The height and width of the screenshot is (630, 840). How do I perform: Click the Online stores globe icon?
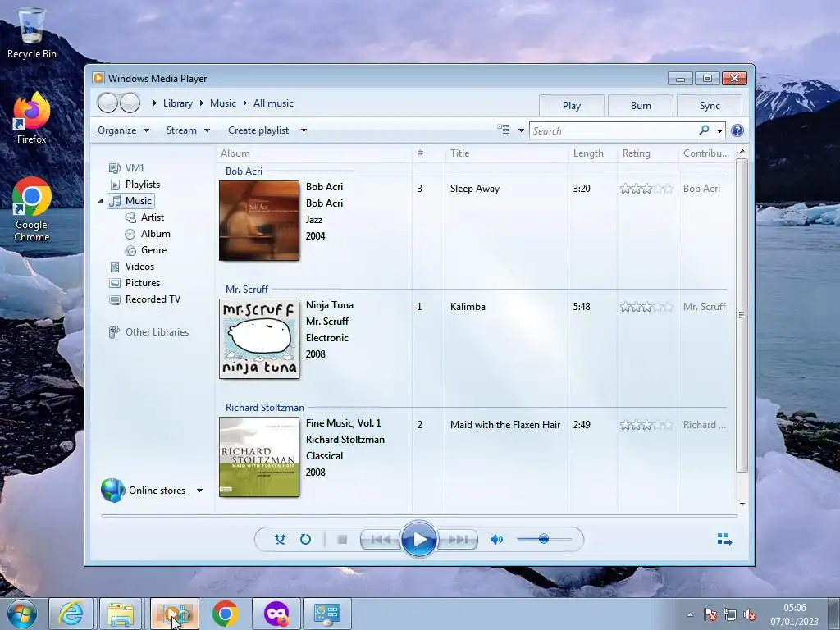[x=112, y=491]
